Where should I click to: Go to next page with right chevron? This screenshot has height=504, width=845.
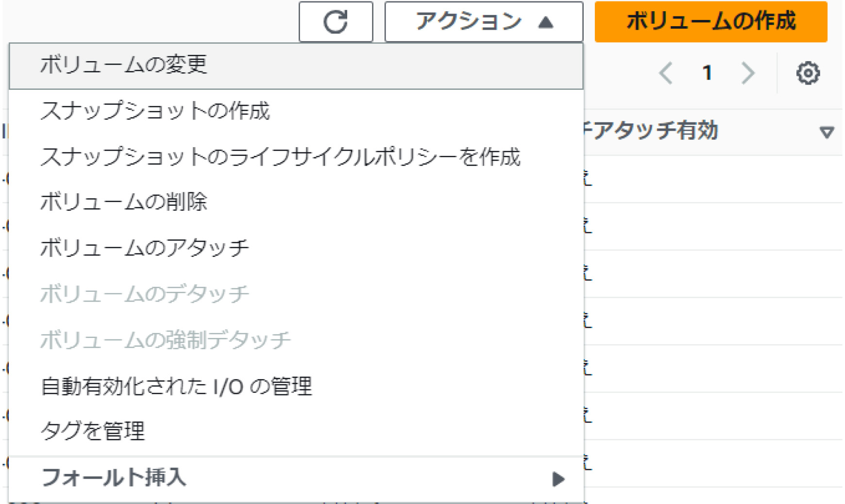click(x=748, y=73)
